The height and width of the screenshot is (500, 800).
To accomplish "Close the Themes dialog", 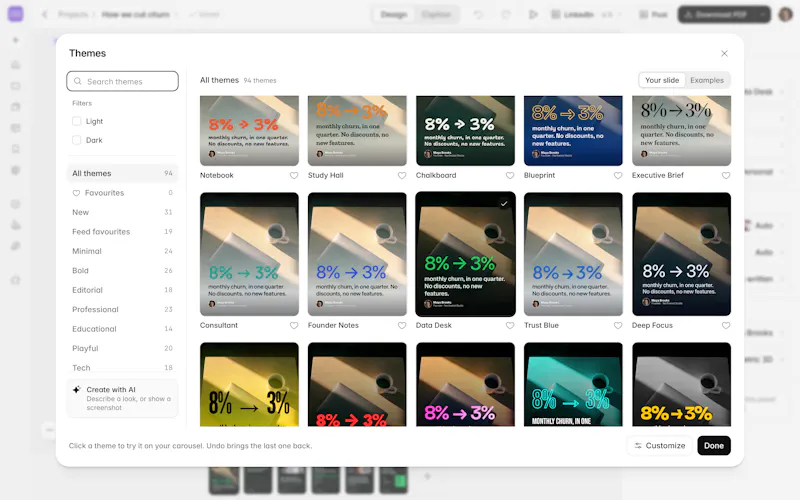I will (724, 54).
